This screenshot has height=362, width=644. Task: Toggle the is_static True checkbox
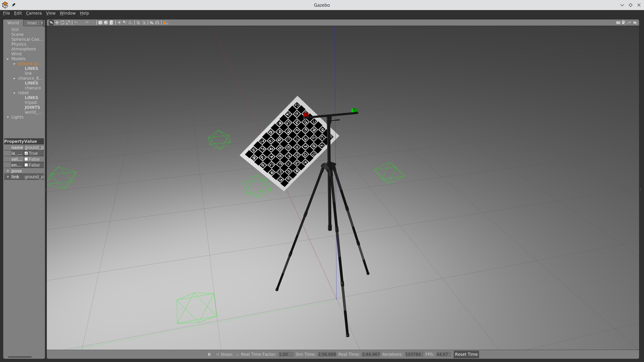click(26, 153)
